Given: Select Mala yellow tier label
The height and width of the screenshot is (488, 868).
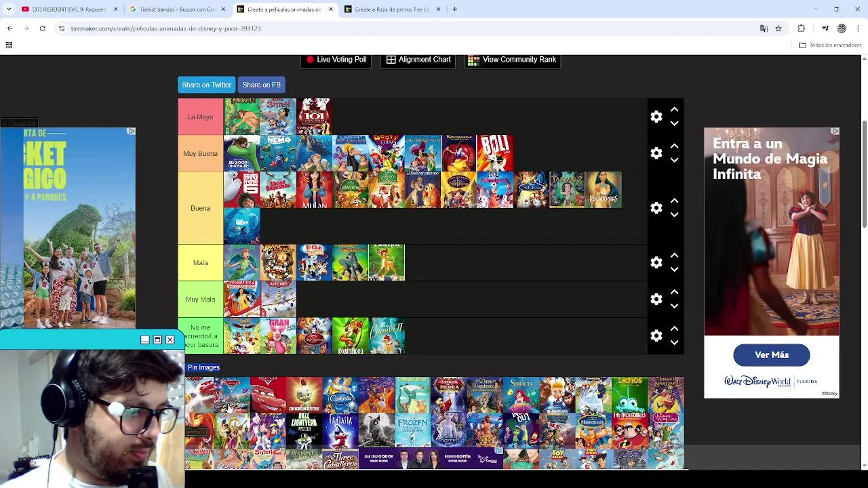Looking at the screenshot, I should coord(200,262).
